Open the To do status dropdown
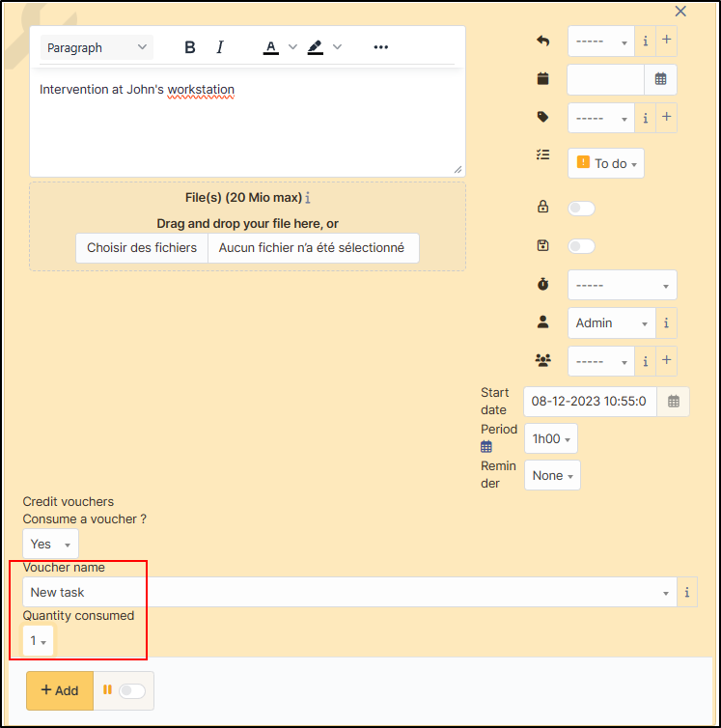The image size is (721, 728). 606,164
